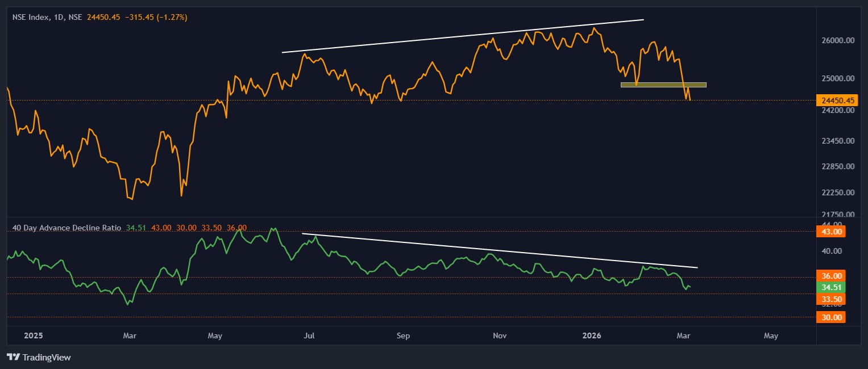Open the "40 Day Advance Decline Ratio" indicator legend
Viewport: 868px width, 369px height.
67,228
